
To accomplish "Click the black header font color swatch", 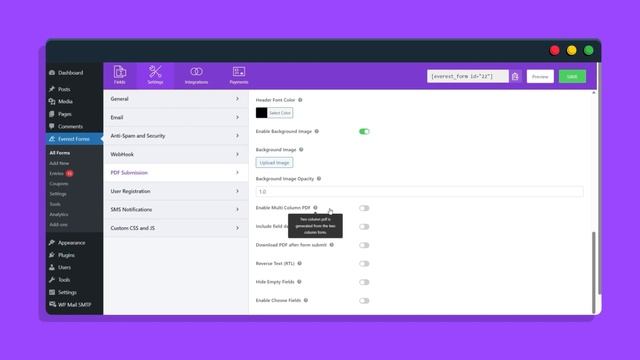I will 262,113.
